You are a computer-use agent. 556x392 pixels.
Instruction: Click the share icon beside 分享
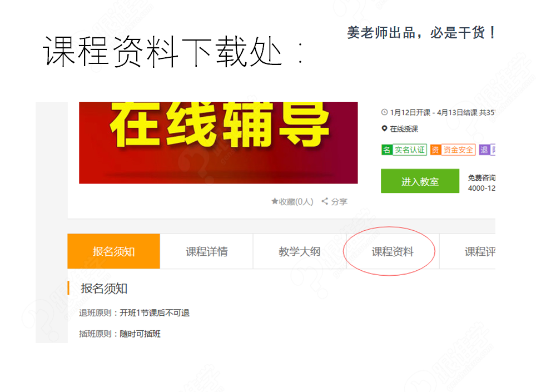325,201
